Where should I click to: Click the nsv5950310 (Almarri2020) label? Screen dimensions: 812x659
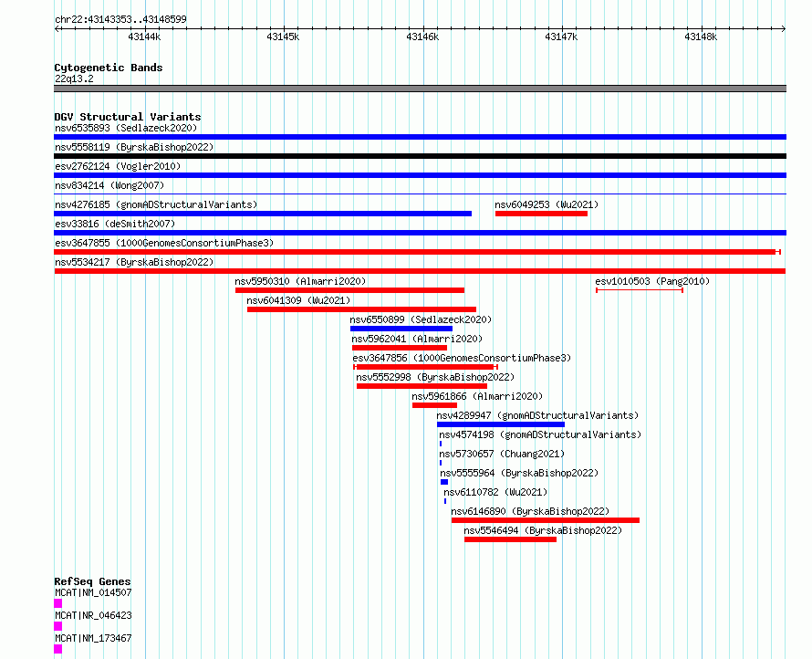(300, 281)
